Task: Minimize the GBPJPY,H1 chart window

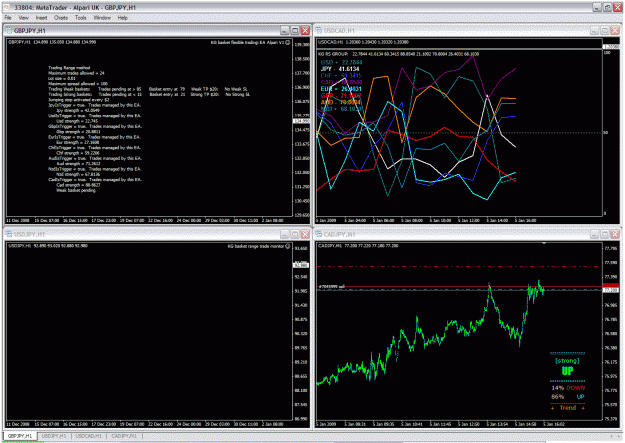Action: point(285,30)
